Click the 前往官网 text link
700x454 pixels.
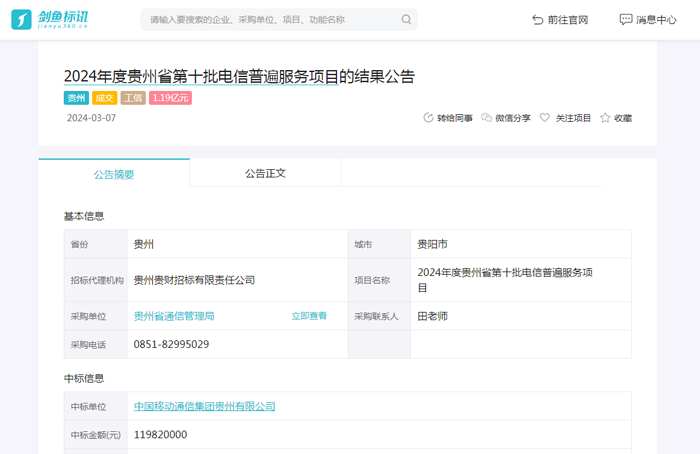pos(568,20)
